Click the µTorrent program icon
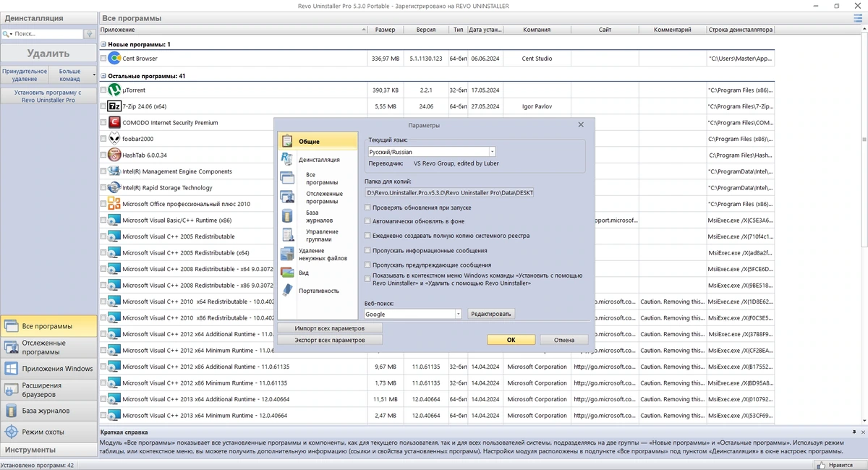The height and width of the screenshot is (470, 868). click(114, 90)
